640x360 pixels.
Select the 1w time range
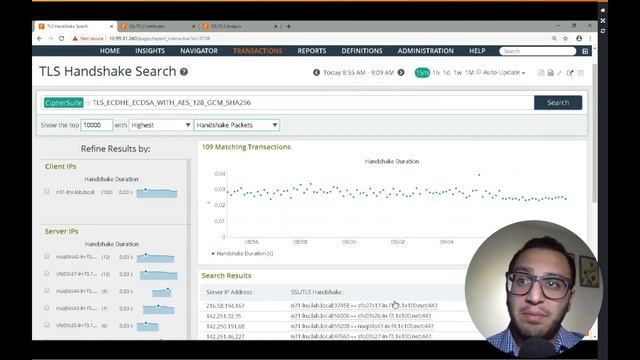458,73
